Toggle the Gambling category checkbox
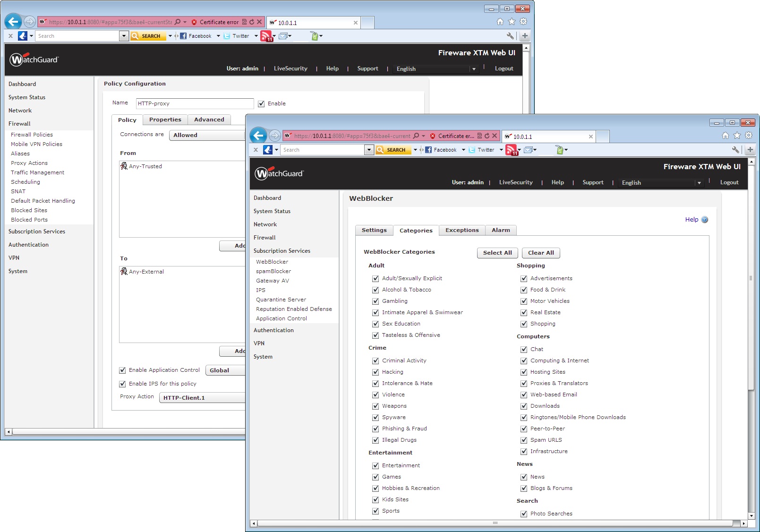 (376, 301)
